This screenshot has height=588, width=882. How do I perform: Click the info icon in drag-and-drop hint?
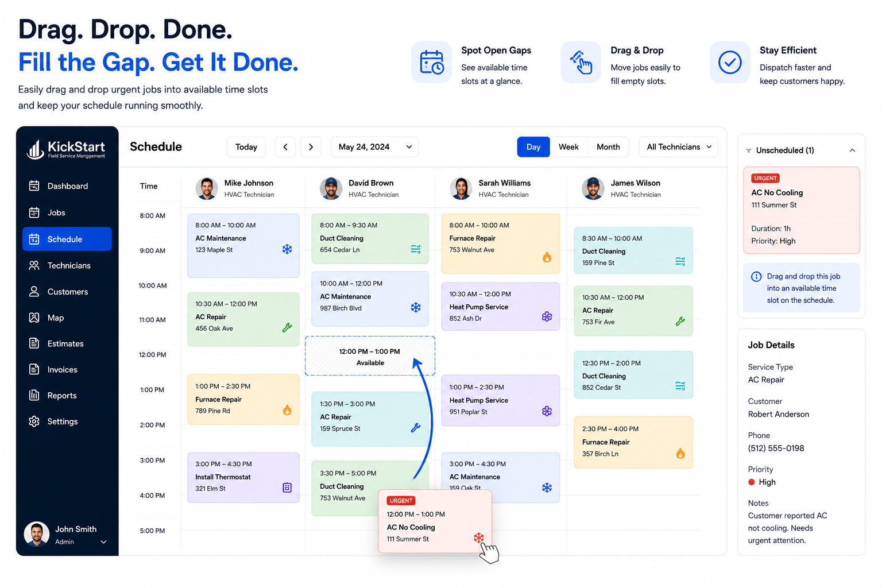point(756,277)
